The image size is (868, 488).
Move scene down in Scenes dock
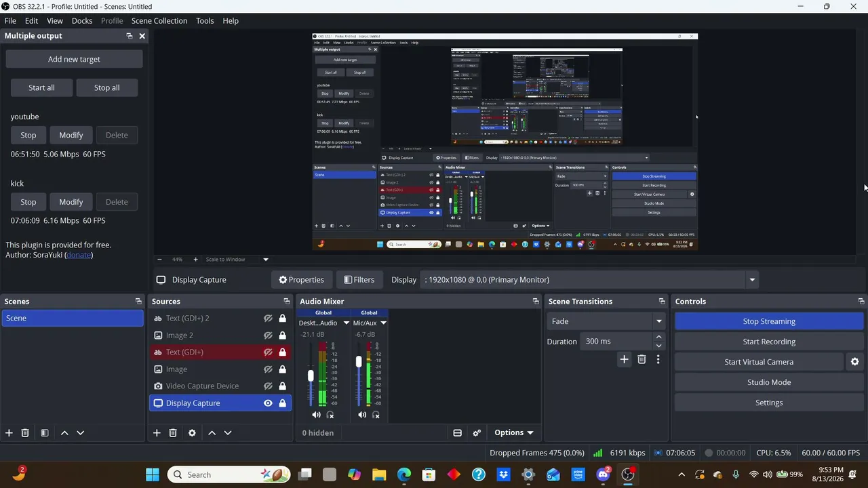(x=80, y=433)
